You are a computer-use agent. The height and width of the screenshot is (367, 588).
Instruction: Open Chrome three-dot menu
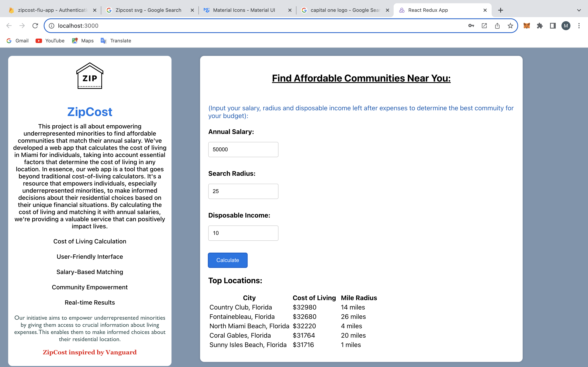[579, 26]
